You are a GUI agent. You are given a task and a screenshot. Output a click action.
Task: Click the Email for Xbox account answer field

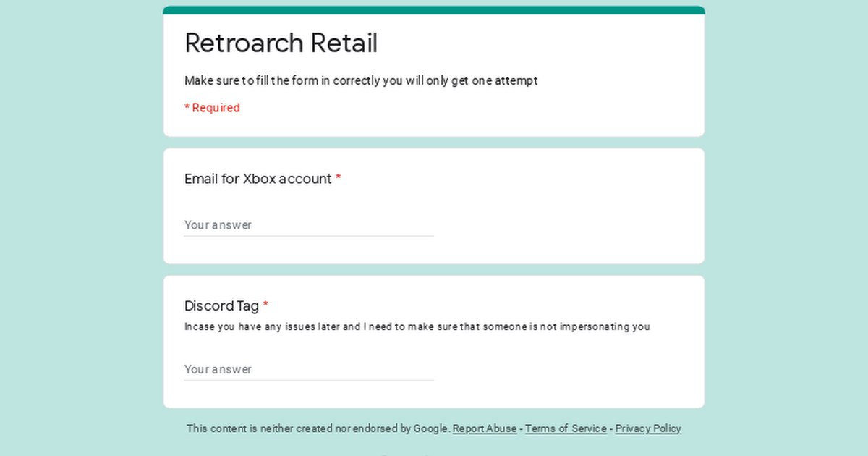click(309, 225)
